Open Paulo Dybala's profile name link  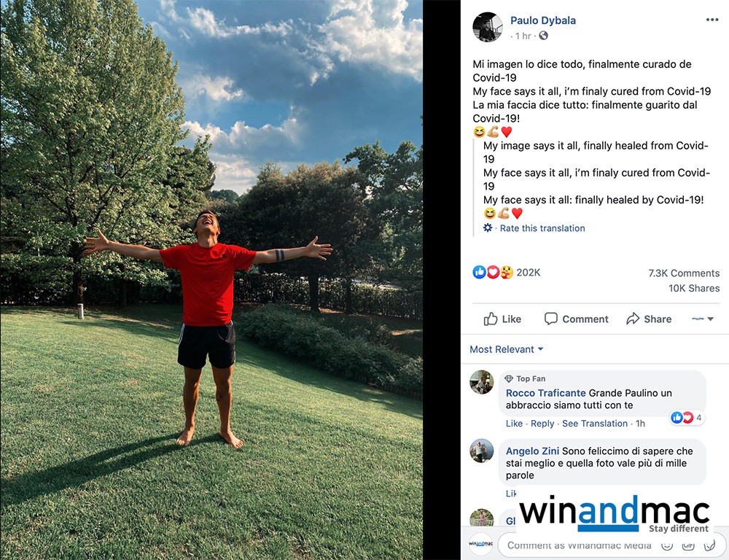(x=543, y=20)
